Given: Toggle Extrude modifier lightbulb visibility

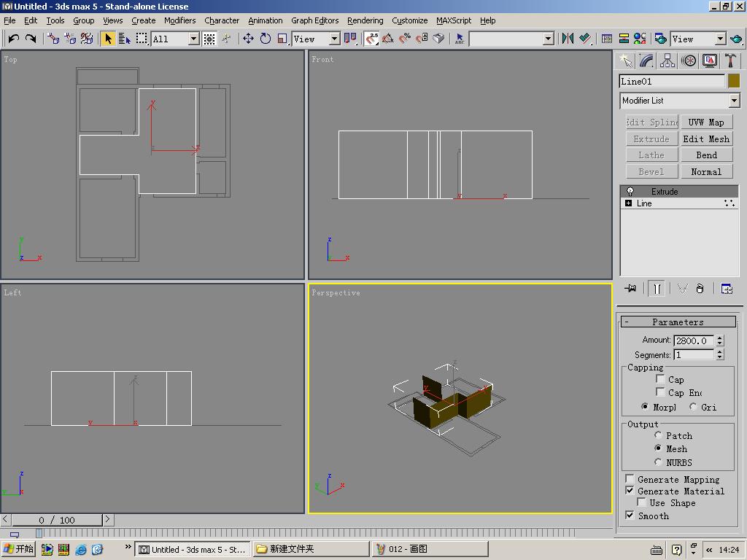Looking at the screenshot, I should (630, 192).
